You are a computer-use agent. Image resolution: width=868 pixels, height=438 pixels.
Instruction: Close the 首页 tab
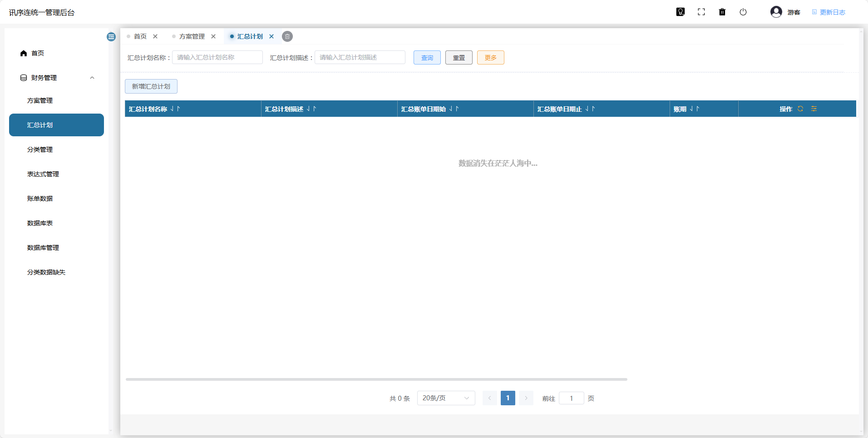155,36
